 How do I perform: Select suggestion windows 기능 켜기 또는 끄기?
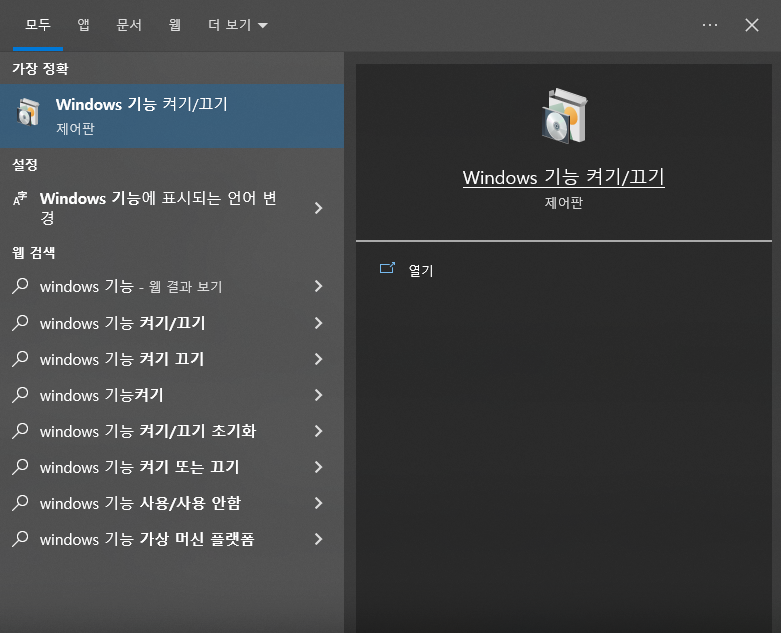172,467
